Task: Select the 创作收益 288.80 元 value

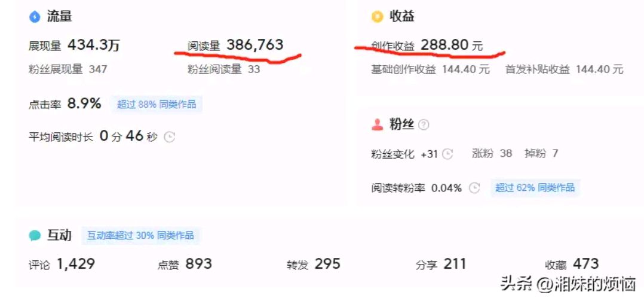Action: (427, 45)
